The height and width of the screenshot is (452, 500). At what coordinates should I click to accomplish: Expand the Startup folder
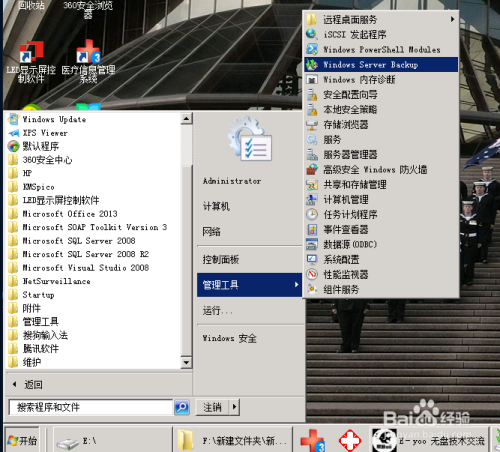(x=31, y=295)
